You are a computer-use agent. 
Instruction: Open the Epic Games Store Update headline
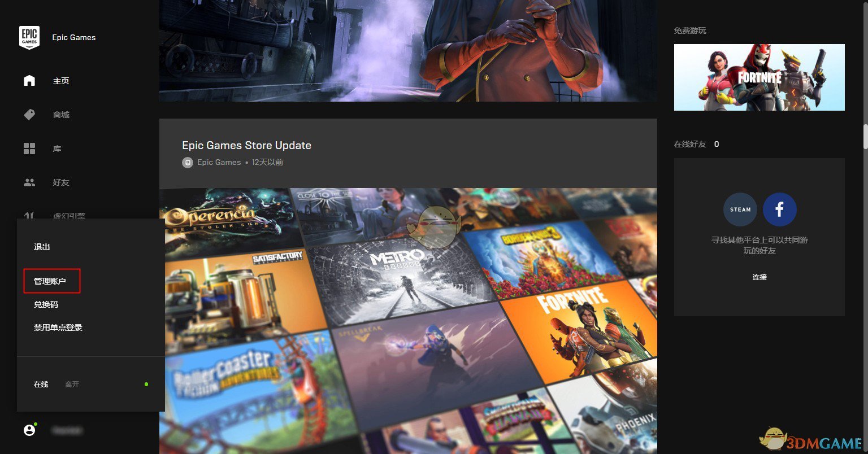point(246,145)
